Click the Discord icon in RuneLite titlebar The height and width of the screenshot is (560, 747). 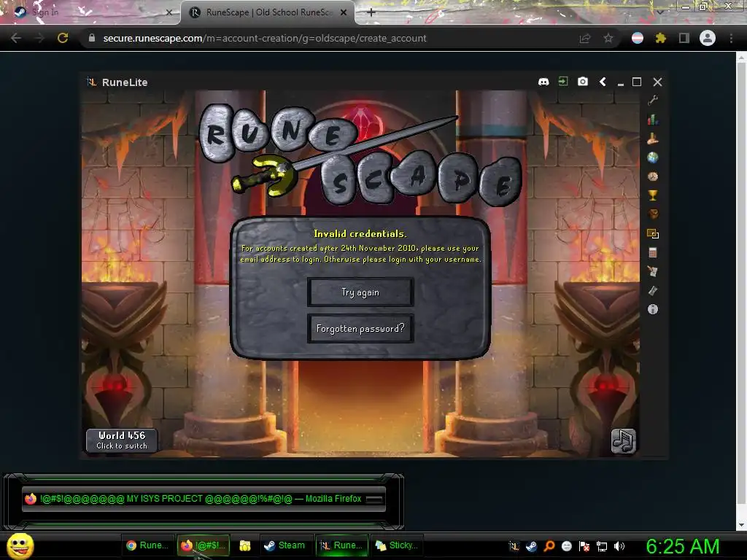543,82
